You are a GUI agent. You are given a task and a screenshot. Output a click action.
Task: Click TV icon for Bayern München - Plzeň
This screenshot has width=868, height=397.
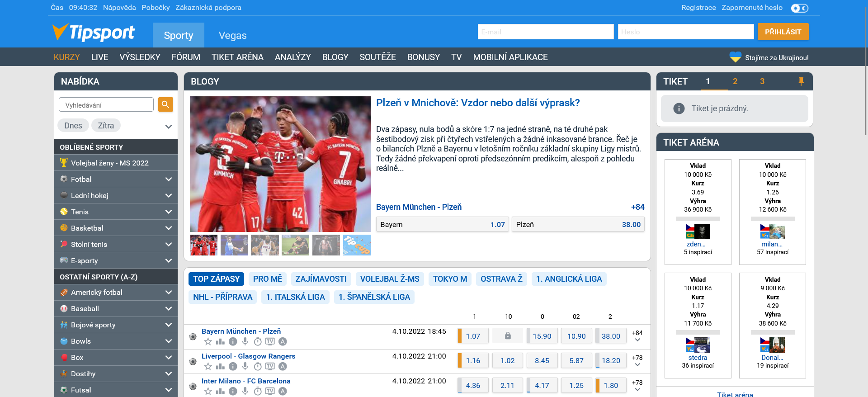tap(270, 341)
